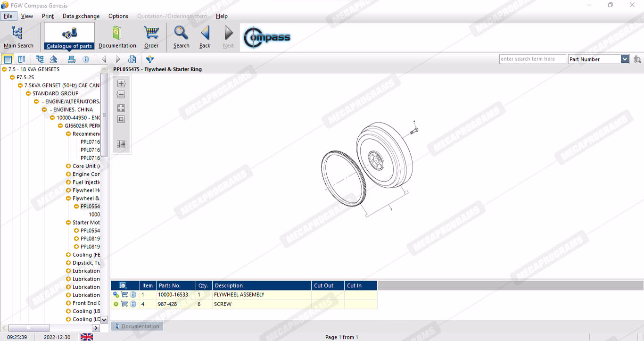Switch to the split column view icon
The height and width of the screenshot is (341, 644).
pos(22,59)
